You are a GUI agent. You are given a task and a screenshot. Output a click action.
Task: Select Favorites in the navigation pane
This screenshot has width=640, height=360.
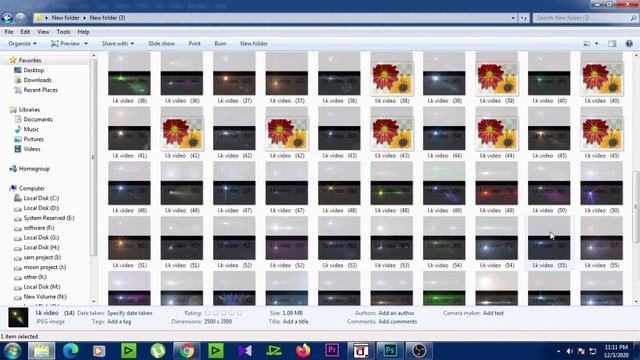(x=30, y=60)
